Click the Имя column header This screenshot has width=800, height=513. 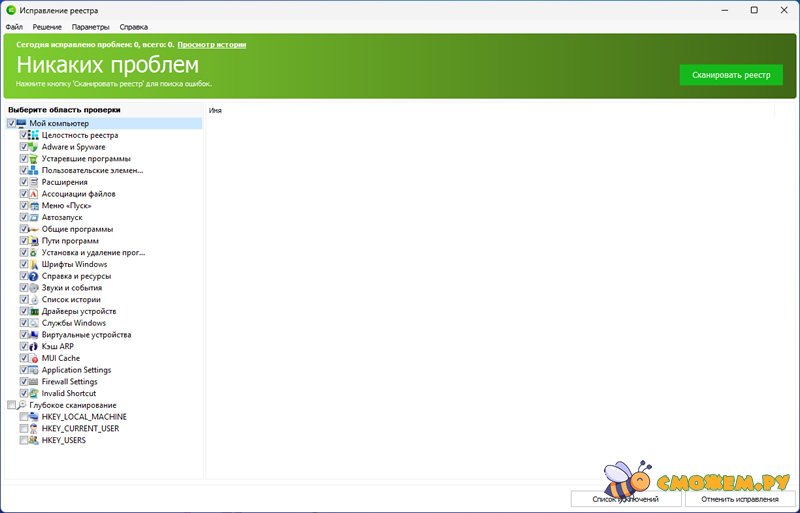click(215, 110)
